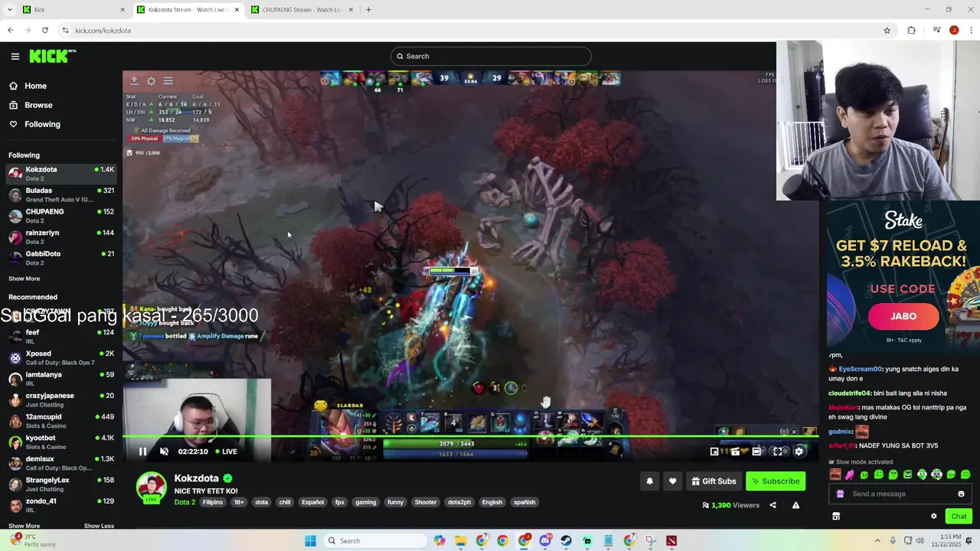Share the stream
The width and height of the screenshot is (980, 551).
click(773, 505)
